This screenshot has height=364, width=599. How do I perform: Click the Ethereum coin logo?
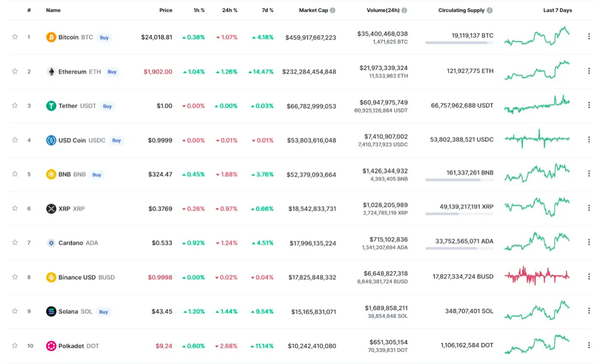click(51, 71)
